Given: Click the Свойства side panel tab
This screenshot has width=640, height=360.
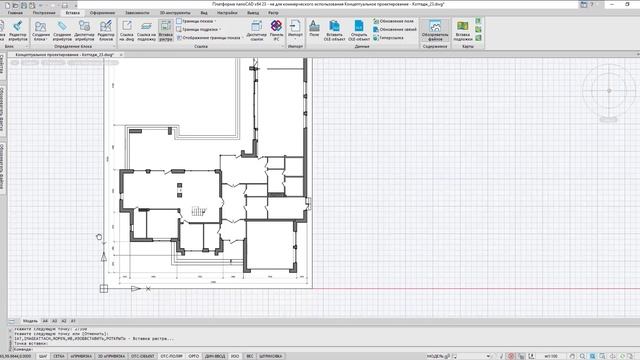Looking at the screenshot, I should pos(2,65).
